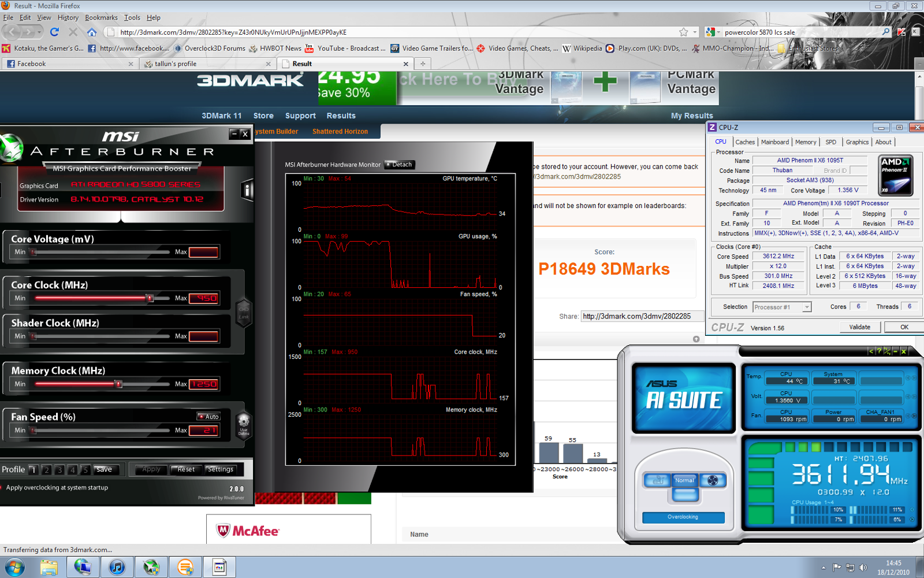Click the volume icon in system tray

[x=863, y=568]
